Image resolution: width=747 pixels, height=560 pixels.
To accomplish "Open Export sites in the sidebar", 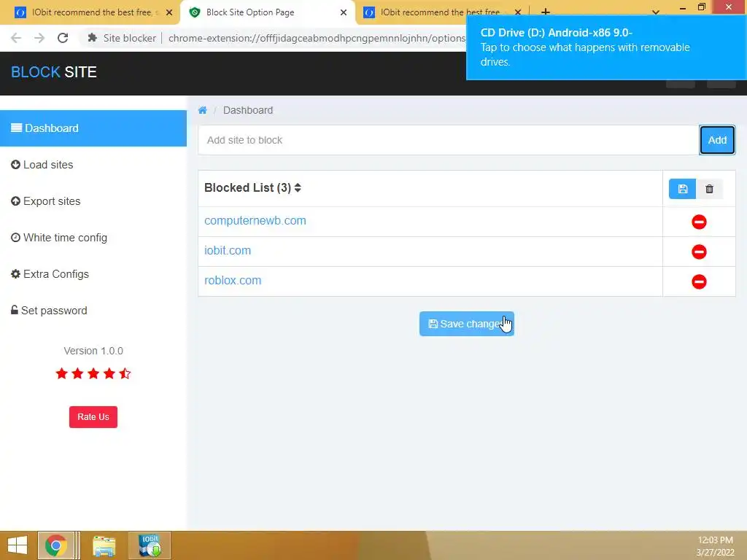I will (x=46, y=201).
